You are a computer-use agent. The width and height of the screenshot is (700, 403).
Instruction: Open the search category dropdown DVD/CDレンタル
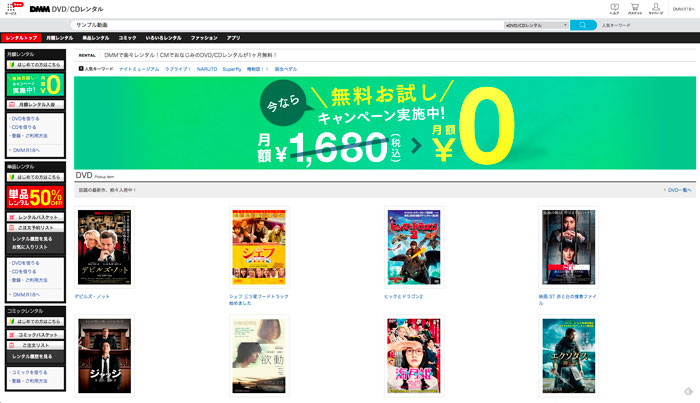pyautogui.click(x=536, y=25)
